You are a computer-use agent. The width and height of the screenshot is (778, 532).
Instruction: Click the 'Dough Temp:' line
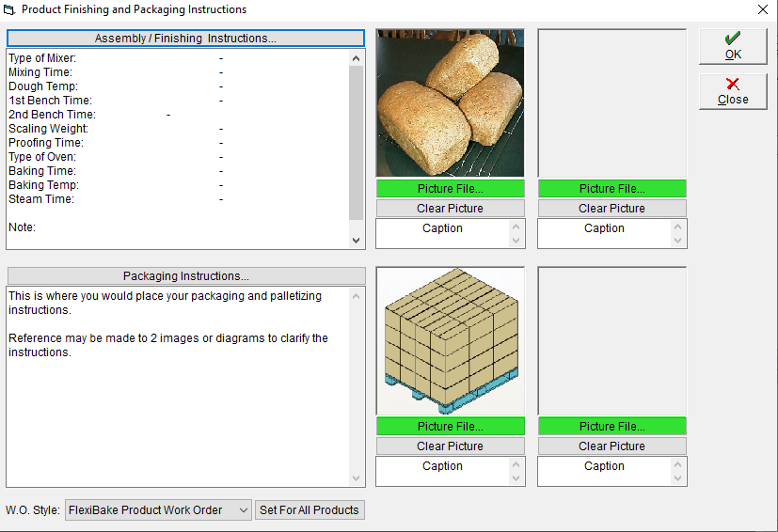click(x=43, y=86)
